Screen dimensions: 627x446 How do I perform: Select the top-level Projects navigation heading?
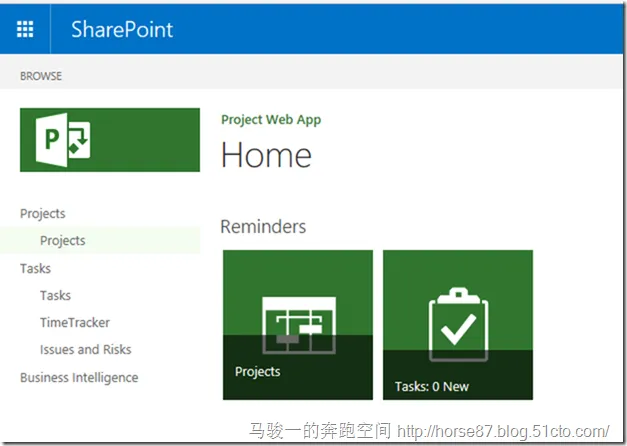pyautogui.click(x=43, y=213)
